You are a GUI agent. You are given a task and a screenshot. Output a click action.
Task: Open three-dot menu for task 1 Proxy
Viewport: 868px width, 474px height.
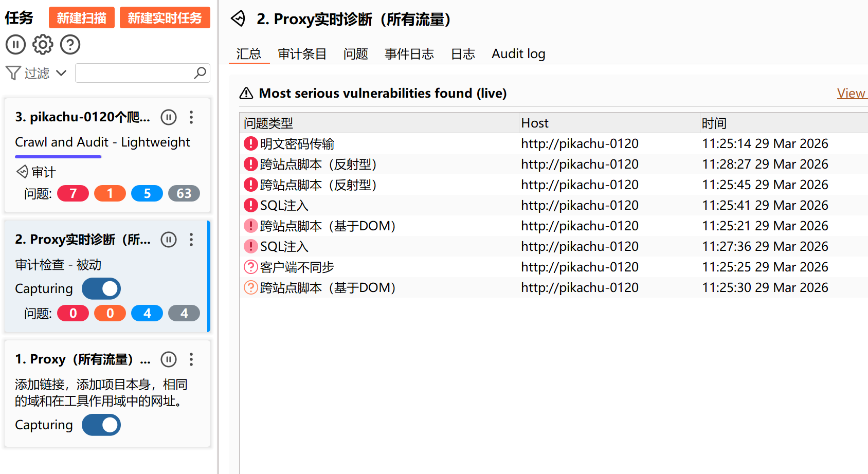191,359
